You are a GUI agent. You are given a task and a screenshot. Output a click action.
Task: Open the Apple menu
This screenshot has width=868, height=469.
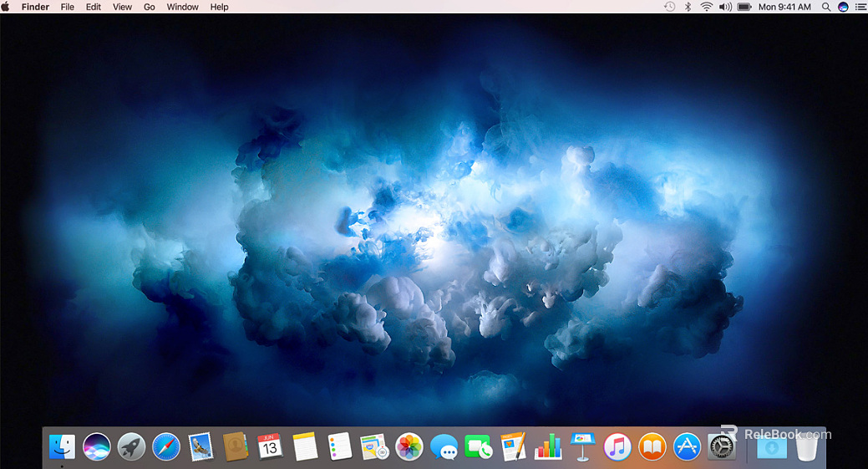coord(6,7)
